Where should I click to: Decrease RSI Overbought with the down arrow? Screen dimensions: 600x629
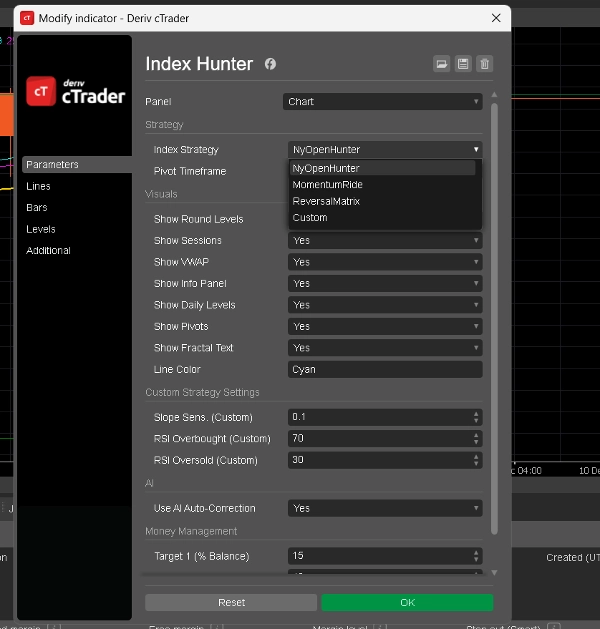pyautogui.click(x=476, y=442)
